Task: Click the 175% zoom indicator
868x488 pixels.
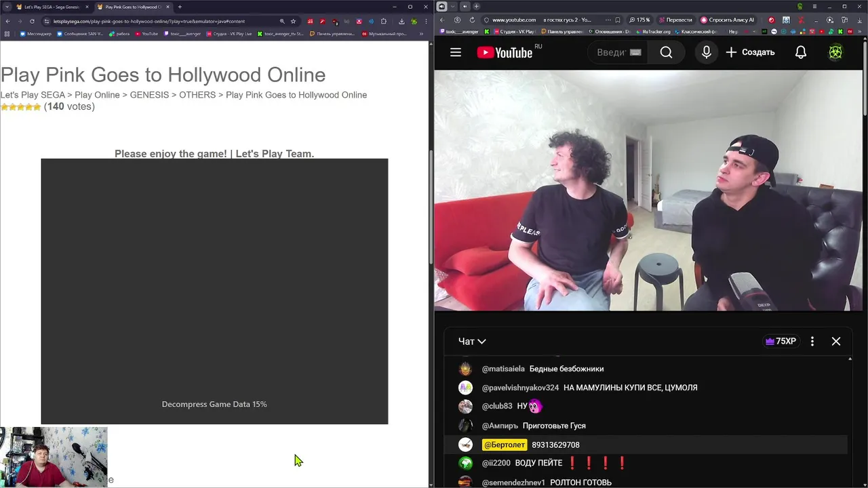Action: pyautogui.click(x=639, y=20)
